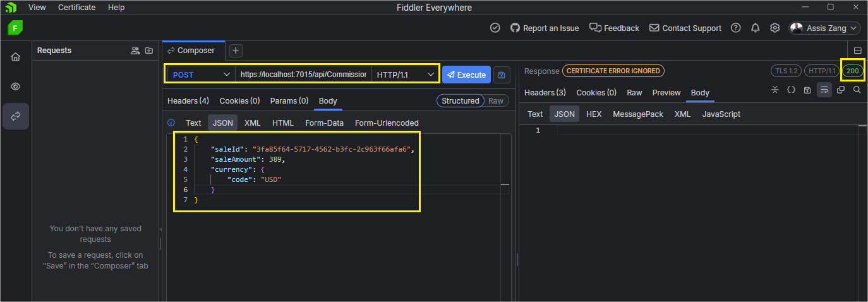Click the layout toggle icon at far right

point(858,51)
